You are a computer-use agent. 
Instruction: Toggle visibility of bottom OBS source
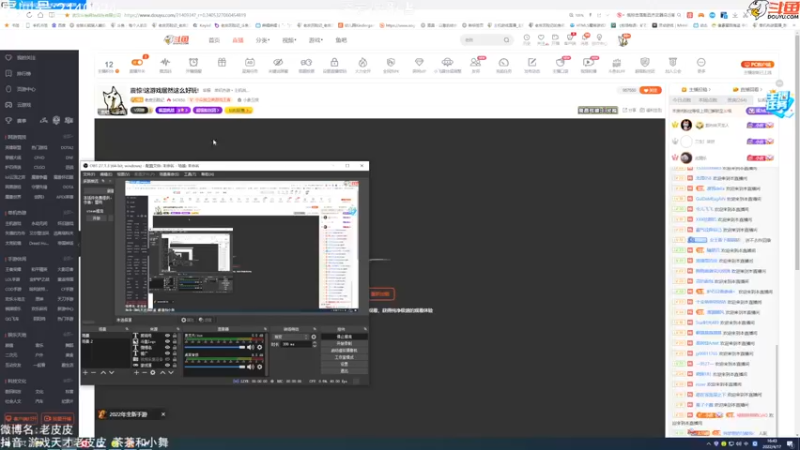pos(167,365)
